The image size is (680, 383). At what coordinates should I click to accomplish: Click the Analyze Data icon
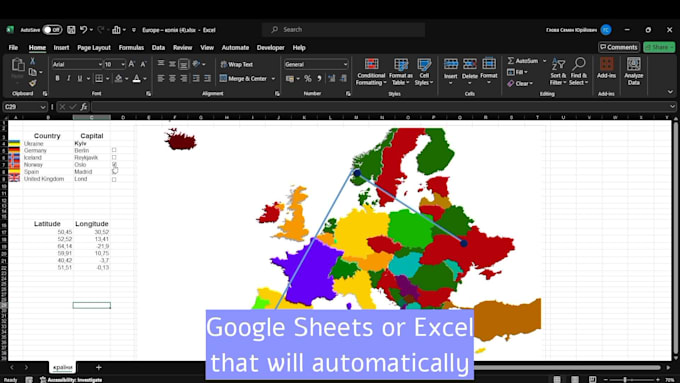(634, 72)
